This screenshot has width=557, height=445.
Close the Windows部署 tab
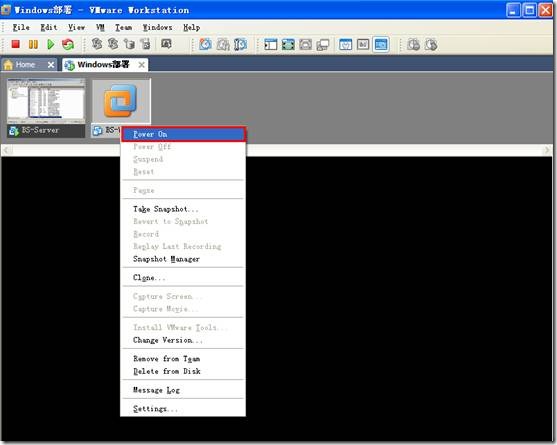142,65
